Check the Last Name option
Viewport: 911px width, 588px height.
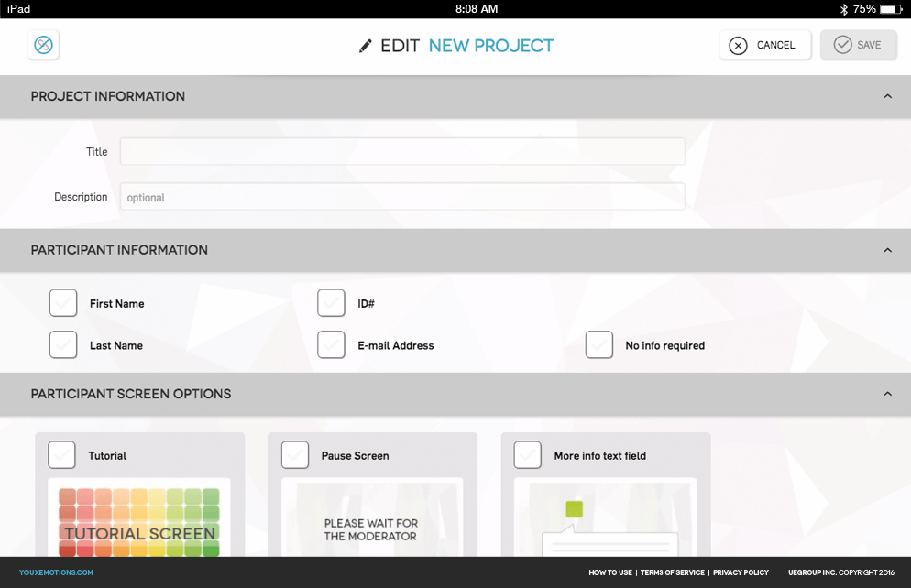coord(63,345)
